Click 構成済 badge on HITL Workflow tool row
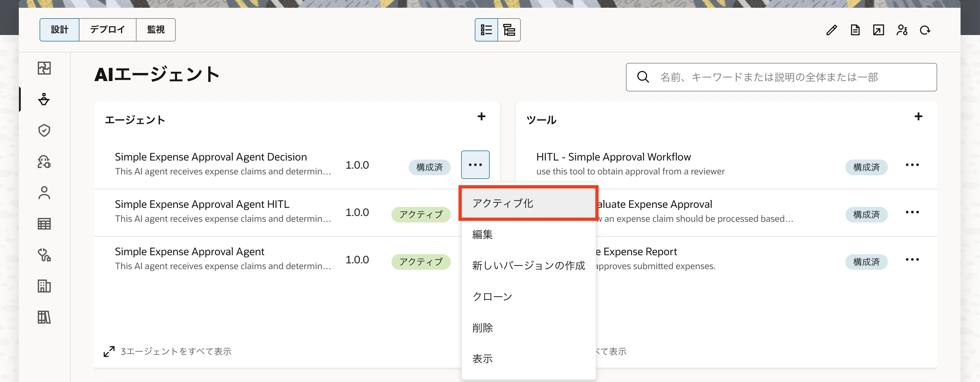This screenshot has height=382, width=980. tap(866, 167)
